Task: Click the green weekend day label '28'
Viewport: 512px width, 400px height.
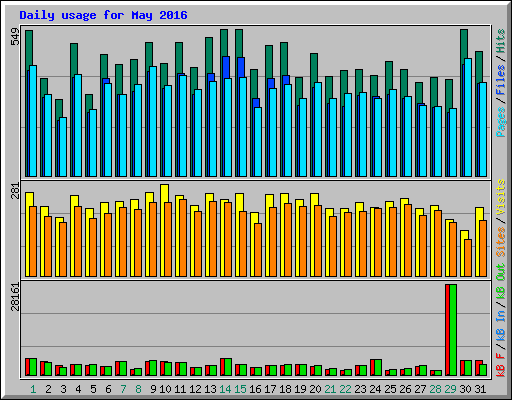Action: tap(435, 389)
